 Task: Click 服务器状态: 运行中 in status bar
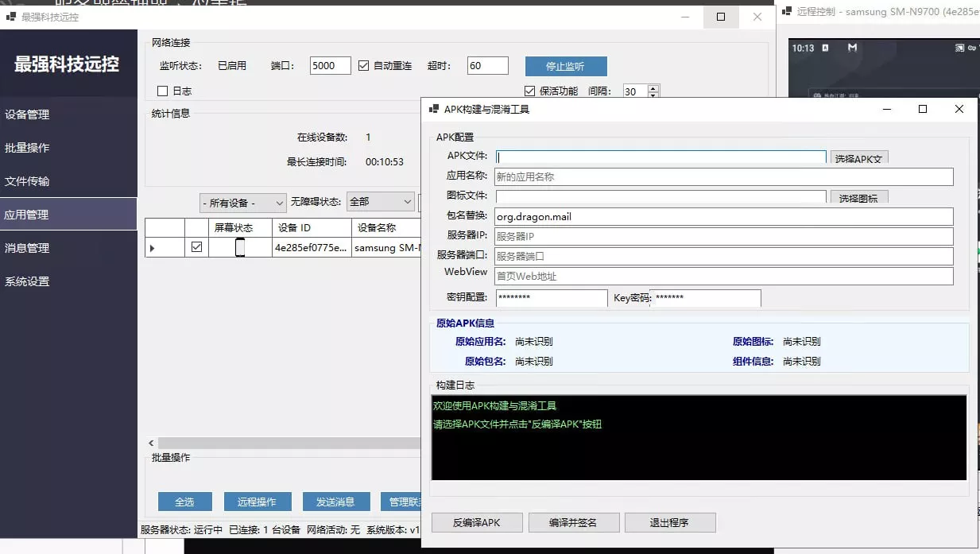(182, 529)
